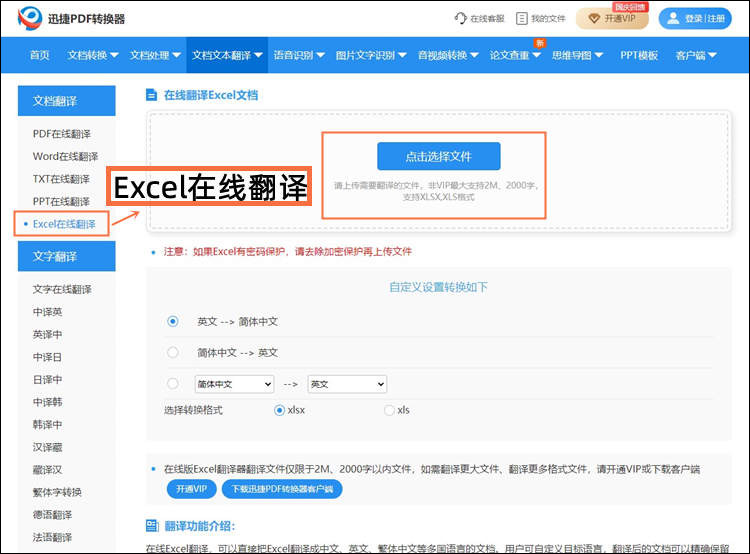Click blue 开通VIP button below note

(191, 489)
